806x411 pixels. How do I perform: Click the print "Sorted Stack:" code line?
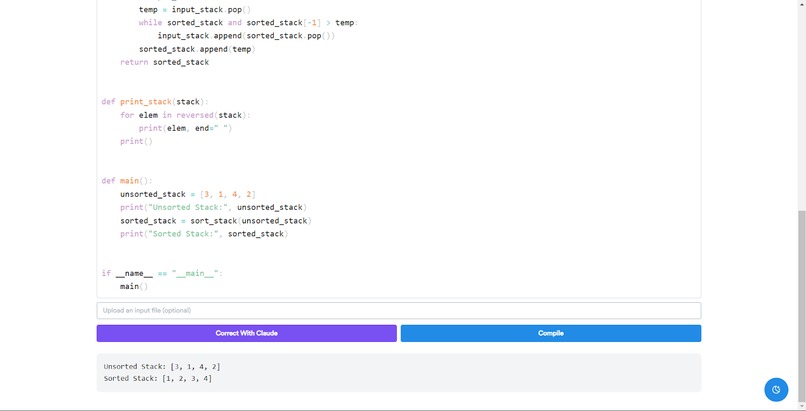click(x=204, y=234)
